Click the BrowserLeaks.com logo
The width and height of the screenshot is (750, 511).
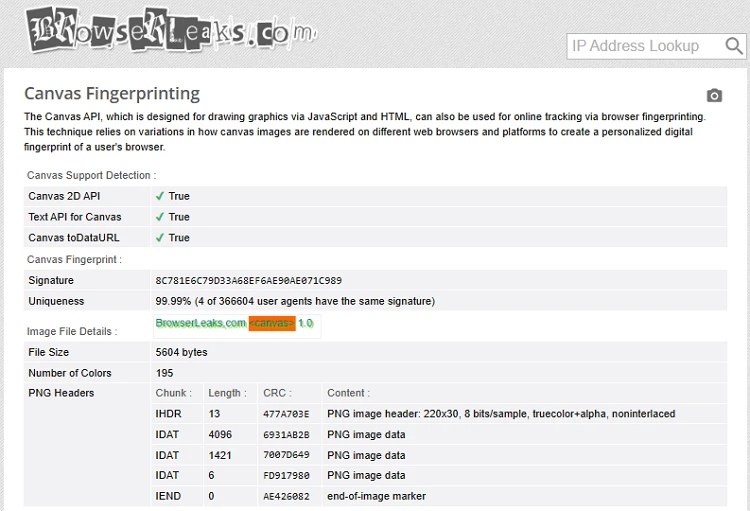[170, 30]
